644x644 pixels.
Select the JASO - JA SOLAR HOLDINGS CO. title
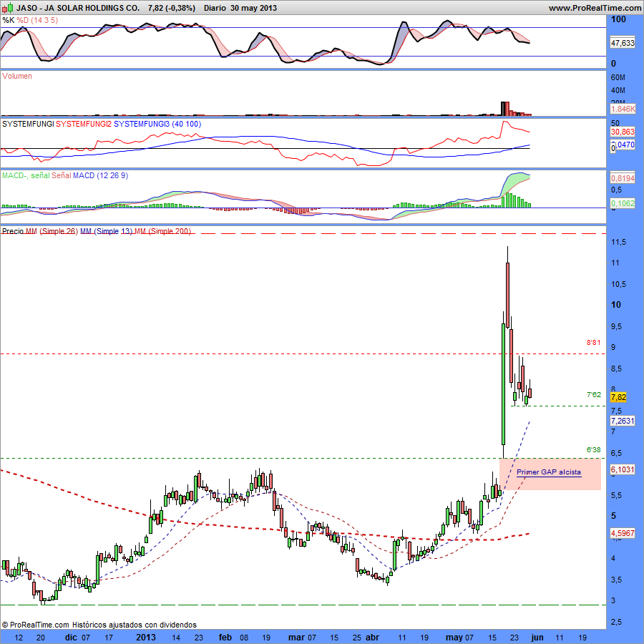click(x=78, y=8)
